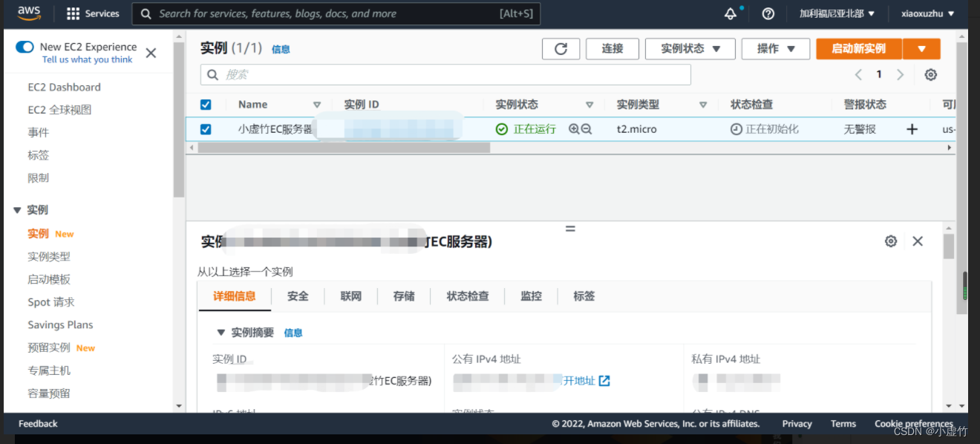The width and height of the screenshot is (980, 444).
Task: Open Spot 请求 in sidebar
Action: (x=50, y=302)
